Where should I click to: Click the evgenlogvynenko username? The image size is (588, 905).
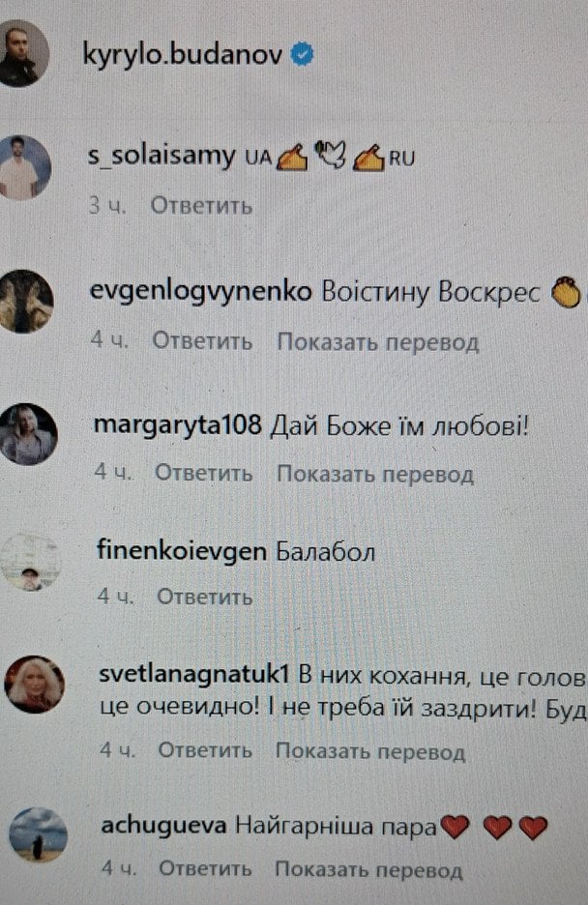201,292
